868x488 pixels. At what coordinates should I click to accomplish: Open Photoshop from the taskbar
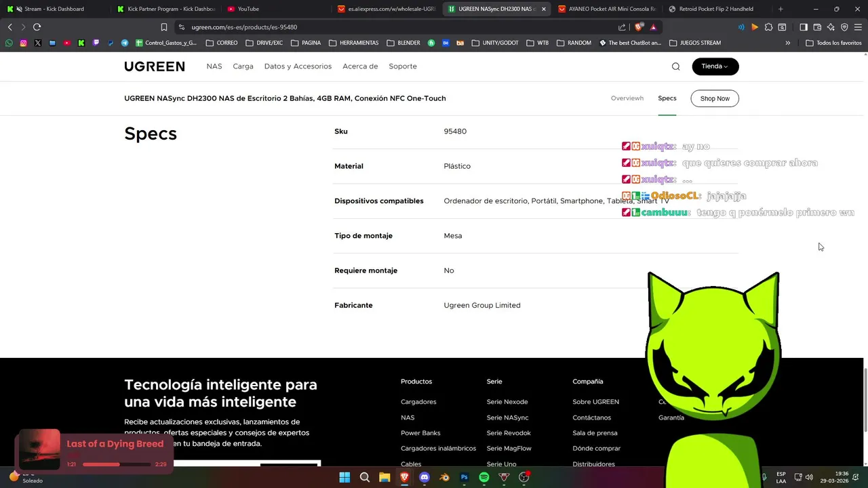pyautogui.click(x=464, y=477)
